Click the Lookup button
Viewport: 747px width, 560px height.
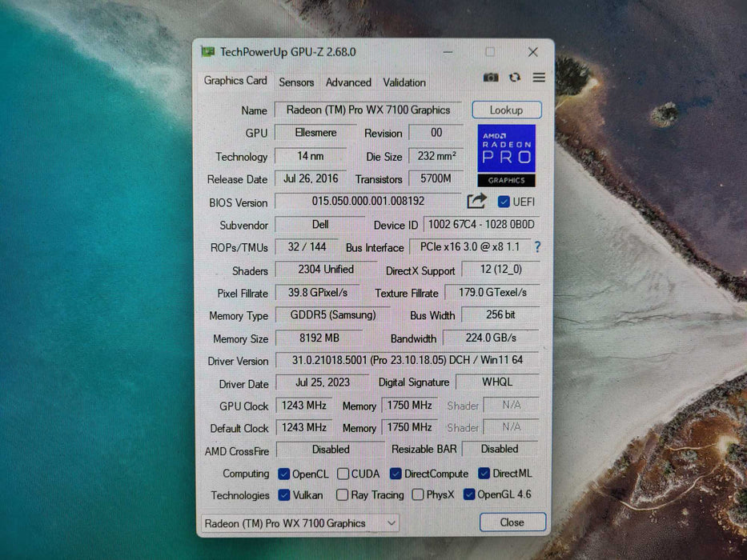coord(507,110)
